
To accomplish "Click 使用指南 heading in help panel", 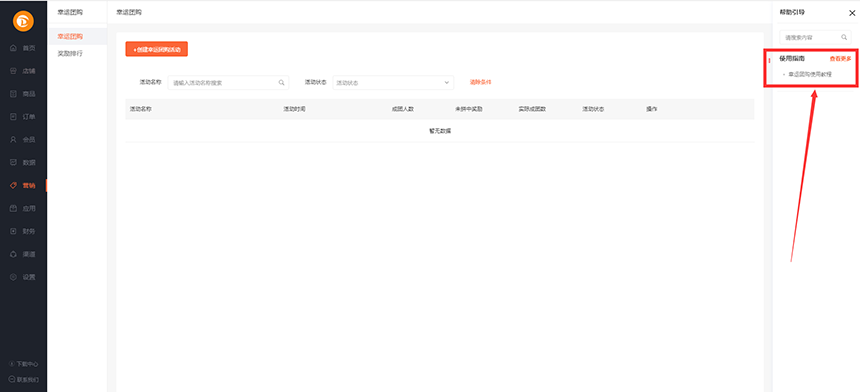I will pyautogui.click(x=792, y=59).
